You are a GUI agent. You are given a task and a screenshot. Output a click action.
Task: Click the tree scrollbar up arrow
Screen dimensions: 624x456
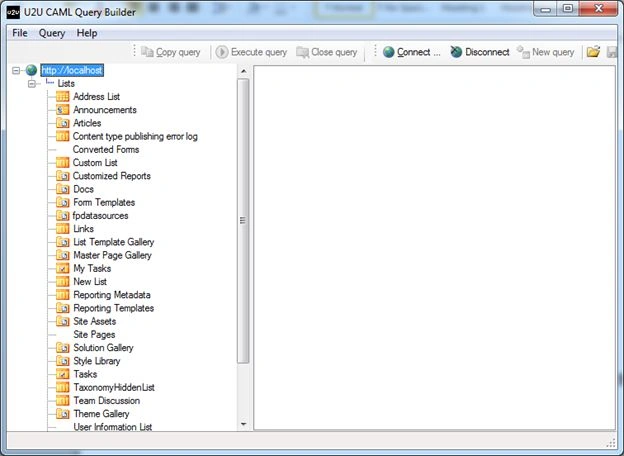point(244,71)
